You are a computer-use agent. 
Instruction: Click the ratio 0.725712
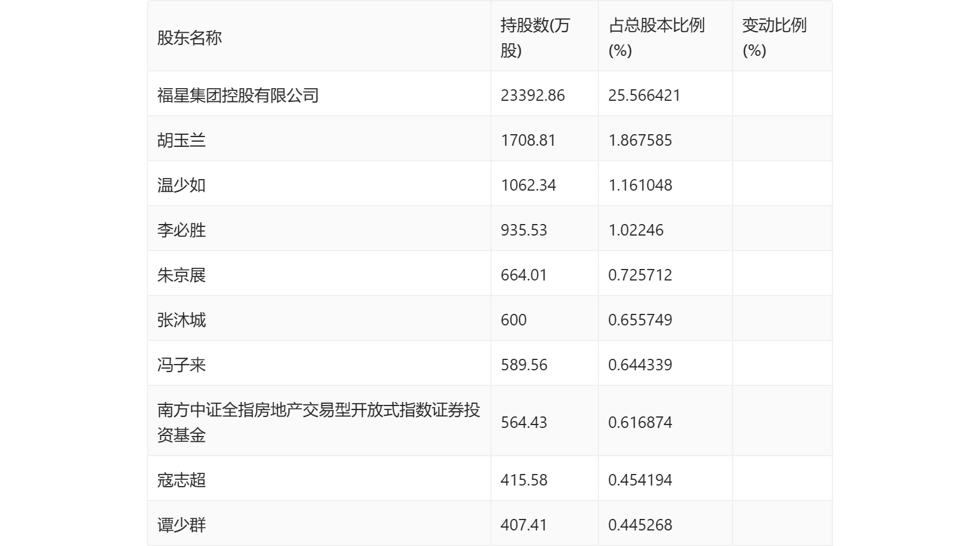(x=640, y=275)
